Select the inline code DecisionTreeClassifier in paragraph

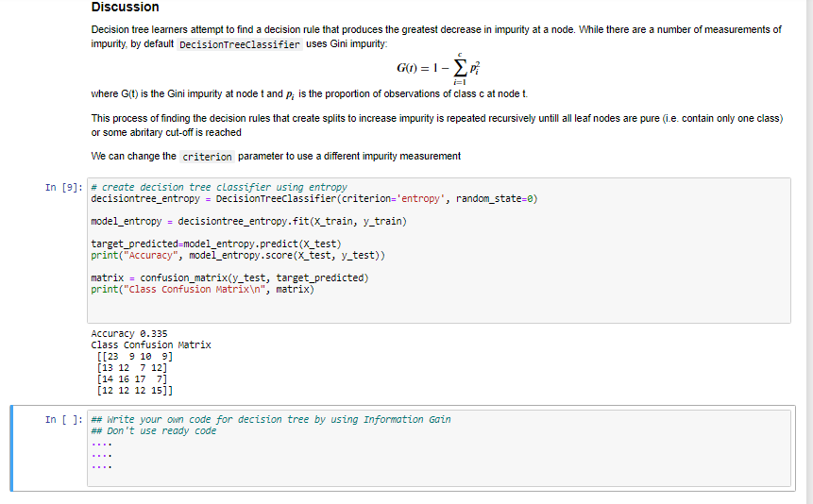(240, 44)
